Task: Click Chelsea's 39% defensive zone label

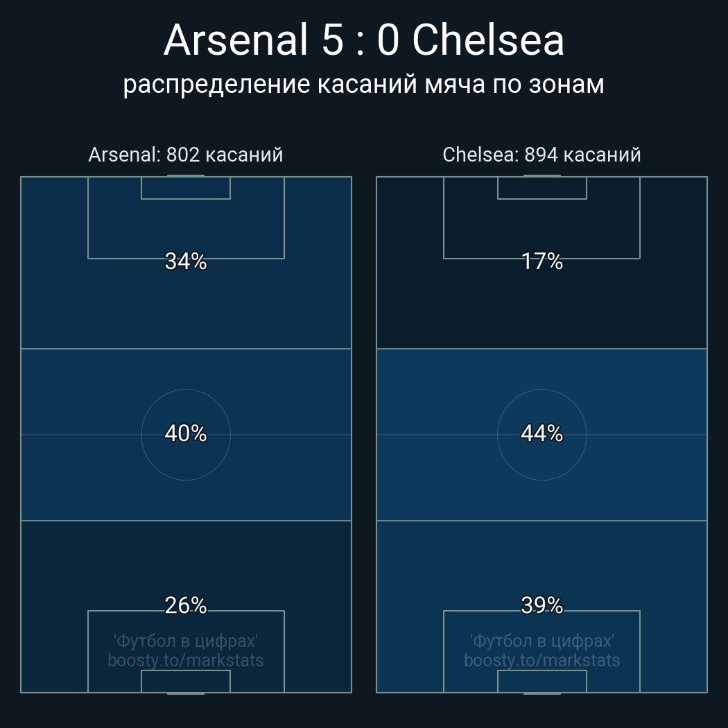Action: (x=541, y=605)
